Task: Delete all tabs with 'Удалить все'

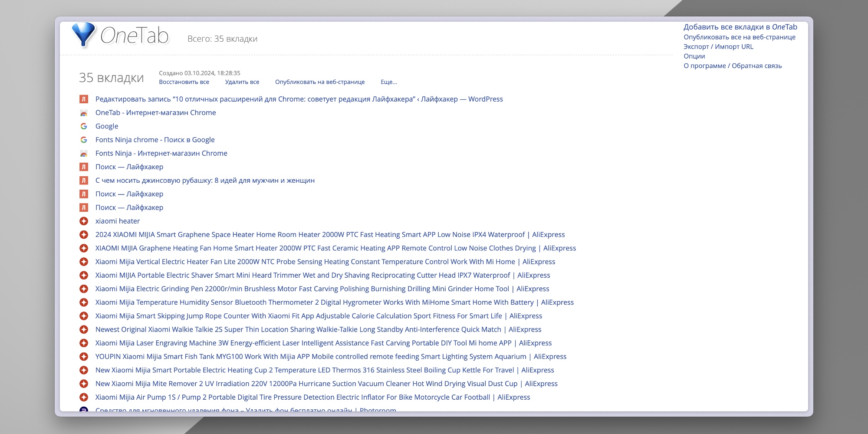Action: pos(242,82)
